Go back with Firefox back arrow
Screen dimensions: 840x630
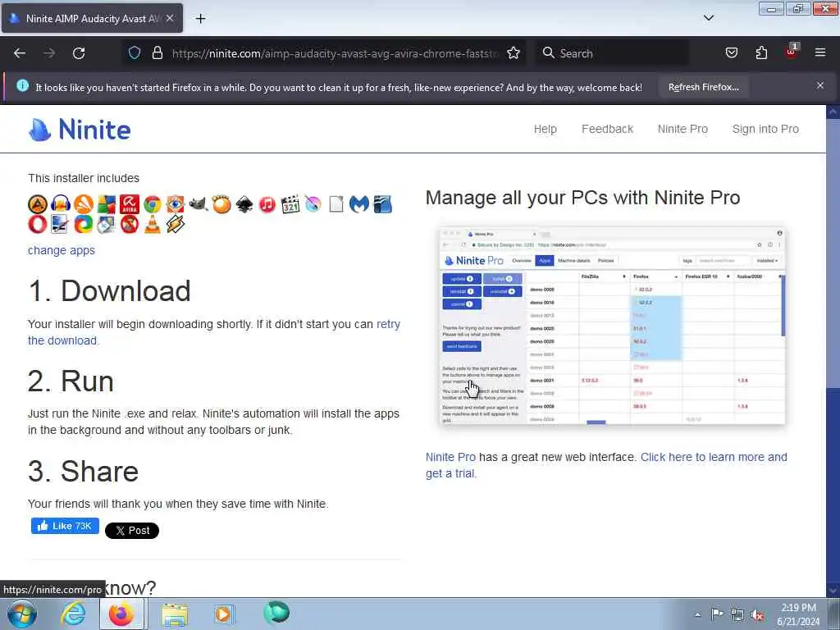(20, 53)
